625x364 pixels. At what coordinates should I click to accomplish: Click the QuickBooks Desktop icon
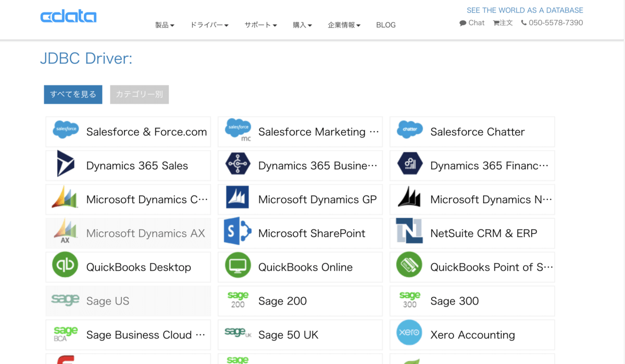pos(65,265)
